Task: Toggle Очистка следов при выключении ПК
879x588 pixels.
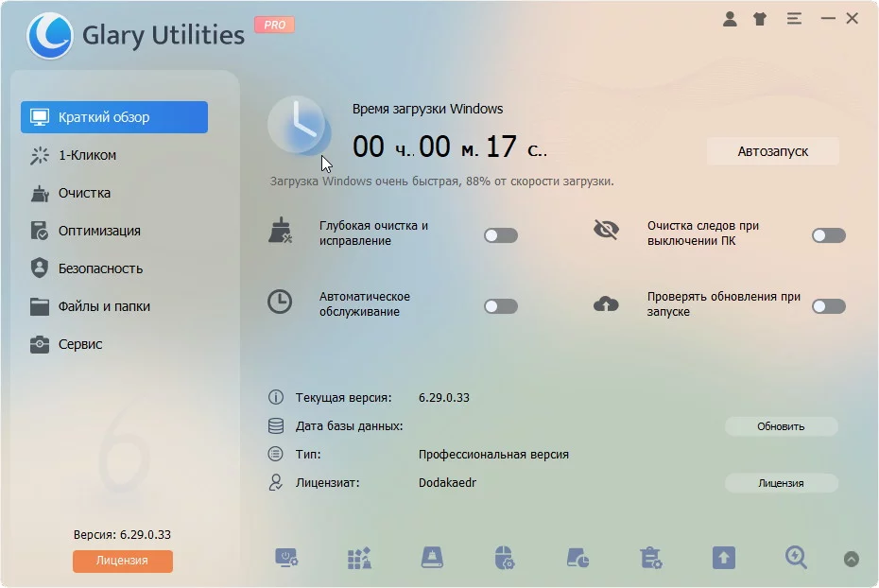Action: point(829,235)
